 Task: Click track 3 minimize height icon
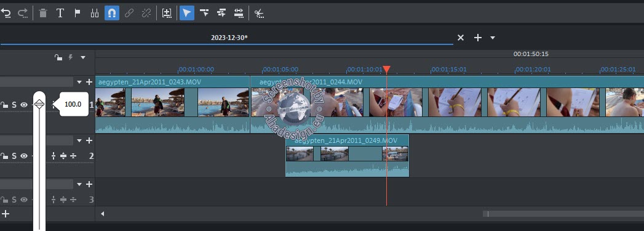[54, 200]
